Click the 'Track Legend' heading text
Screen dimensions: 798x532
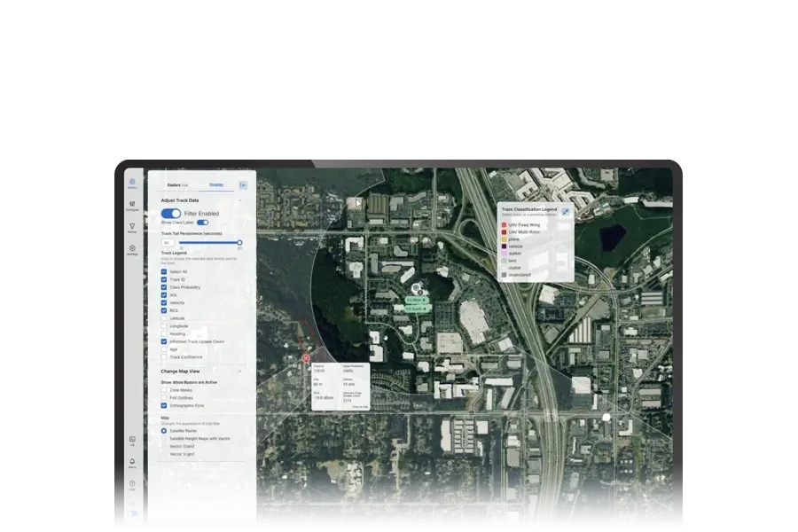[174, 253]
